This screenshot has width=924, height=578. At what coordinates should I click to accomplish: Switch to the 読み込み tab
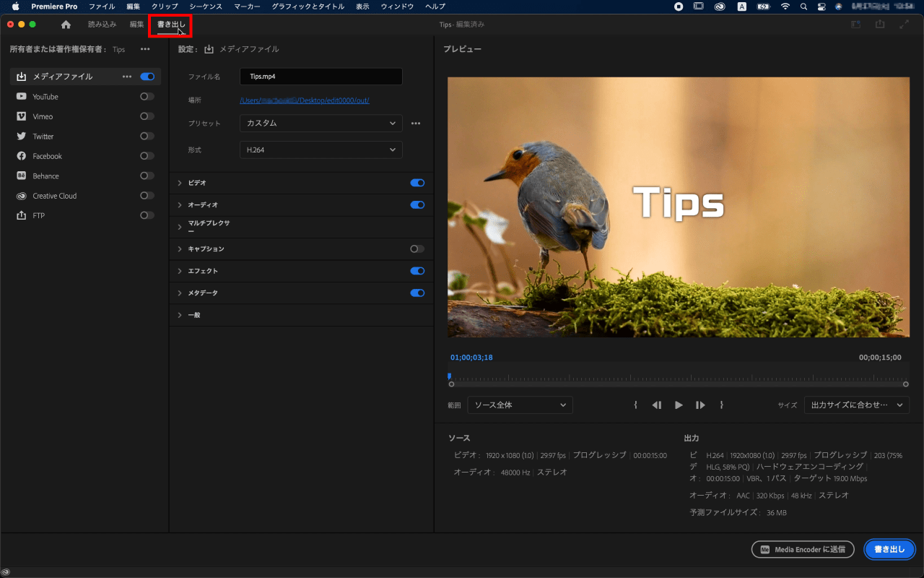pos(102,25)
